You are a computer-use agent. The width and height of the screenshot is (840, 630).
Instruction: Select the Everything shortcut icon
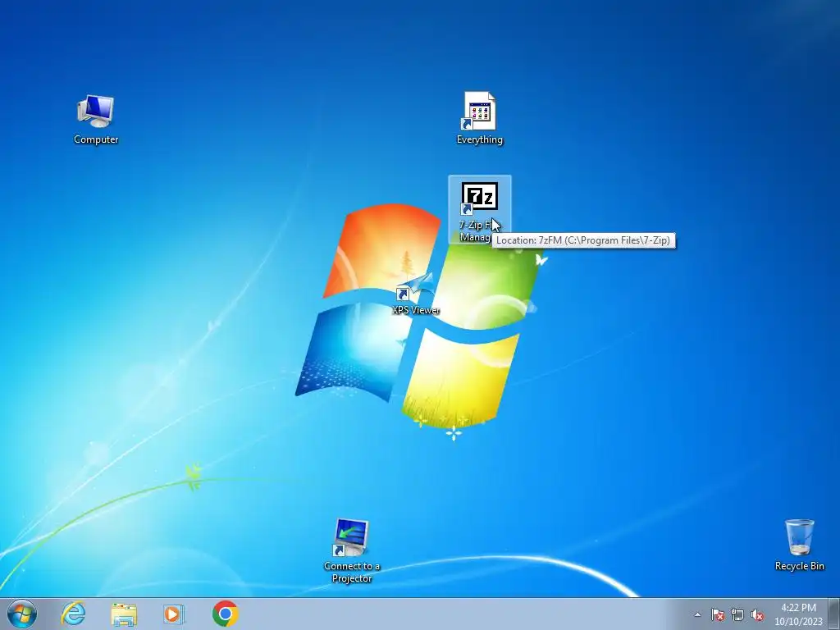click(x=479, y=118)
